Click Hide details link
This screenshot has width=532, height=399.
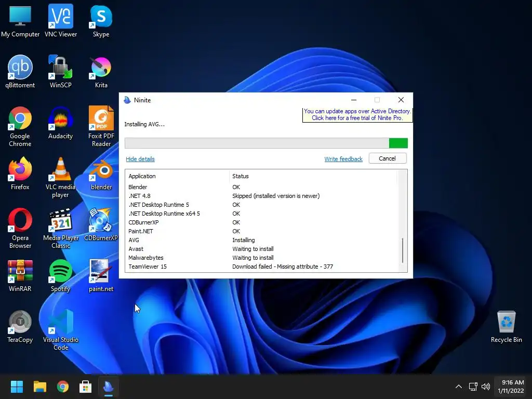tap(140, 159)
